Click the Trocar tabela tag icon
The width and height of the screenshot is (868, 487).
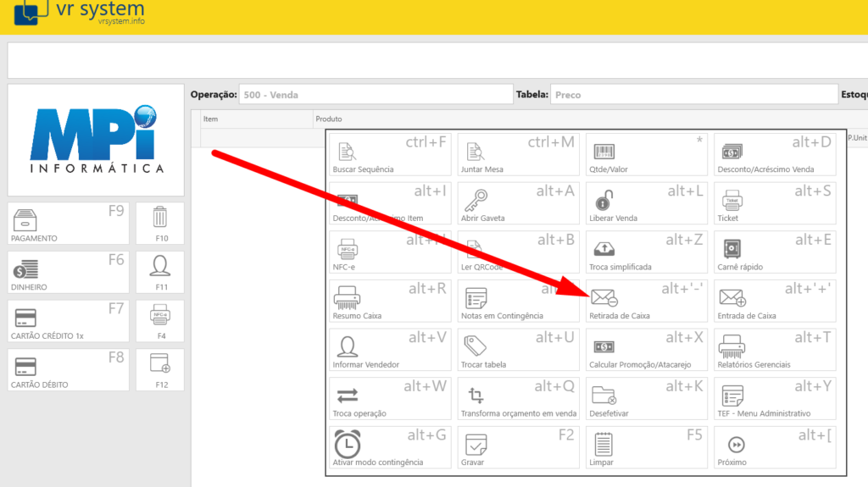pyautogui.click(x=475, y=346)
